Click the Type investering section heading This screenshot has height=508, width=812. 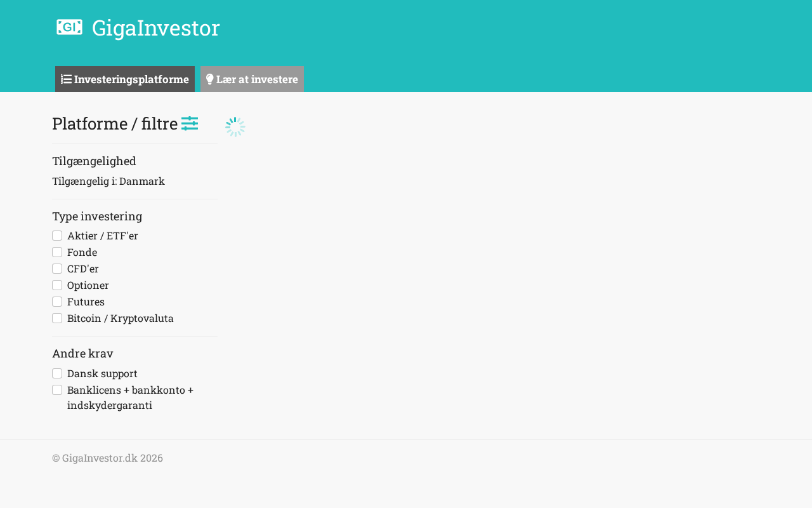[x=97, y=216]
